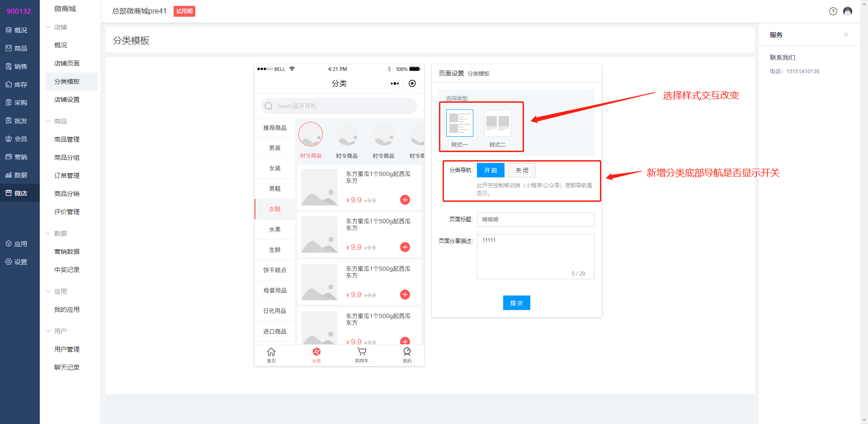Open 会员 in the main sidebar
The image size is (868, 424).
[20, 139]
